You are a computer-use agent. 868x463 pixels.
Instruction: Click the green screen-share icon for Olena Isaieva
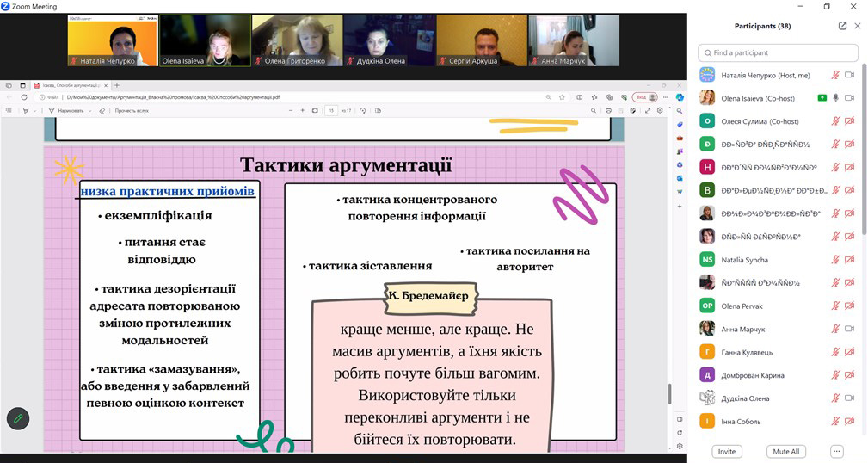click(822, 98)
